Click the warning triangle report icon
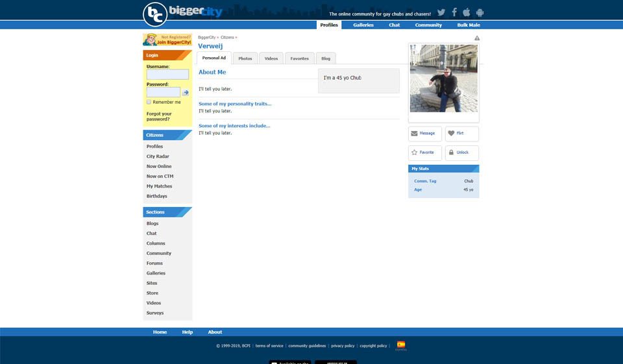 (x=477, y=38)
